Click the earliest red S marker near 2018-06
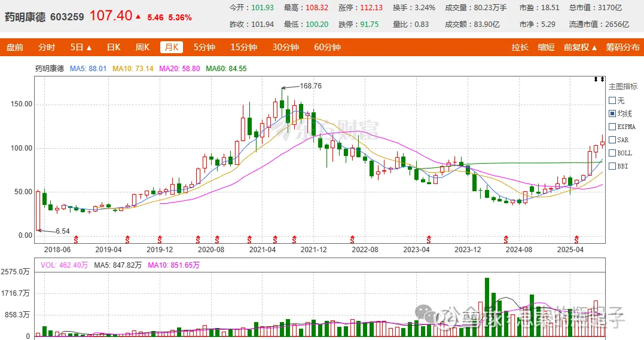 [x=75, y=239]
